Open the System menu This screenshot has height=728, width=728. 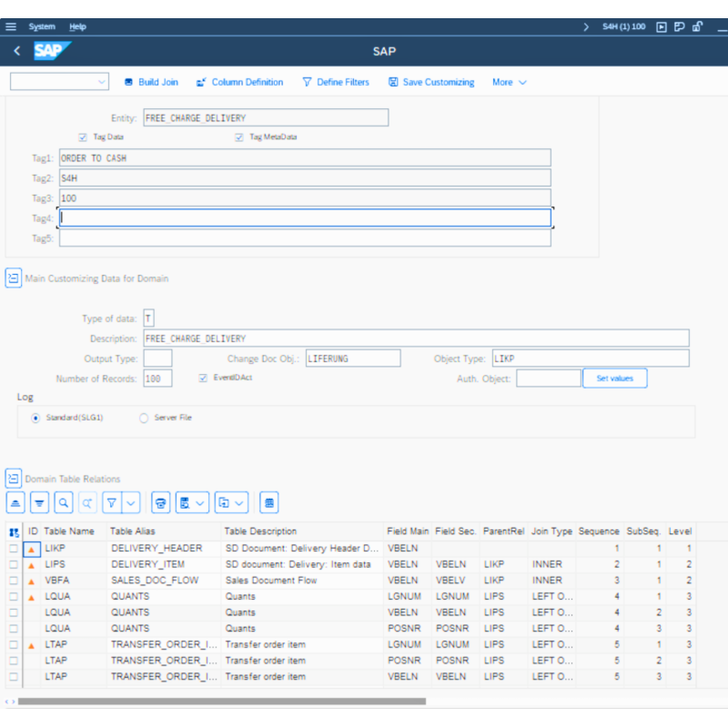(x=42, y=26)
